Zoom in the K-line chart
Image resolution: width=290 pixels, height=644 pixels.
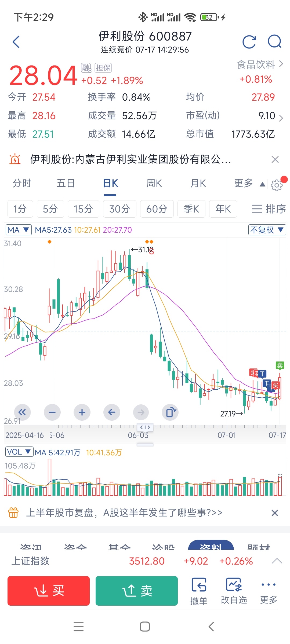coord(82,412)
